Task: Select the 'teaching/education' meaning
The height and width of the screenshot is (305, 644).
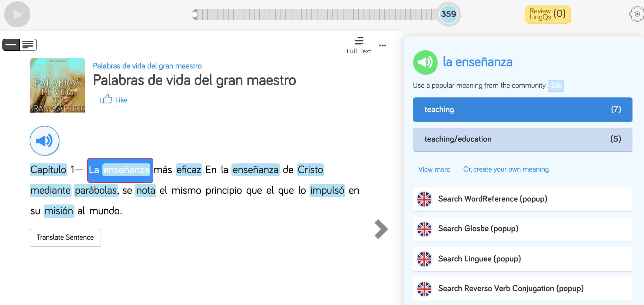Action: 522,139
